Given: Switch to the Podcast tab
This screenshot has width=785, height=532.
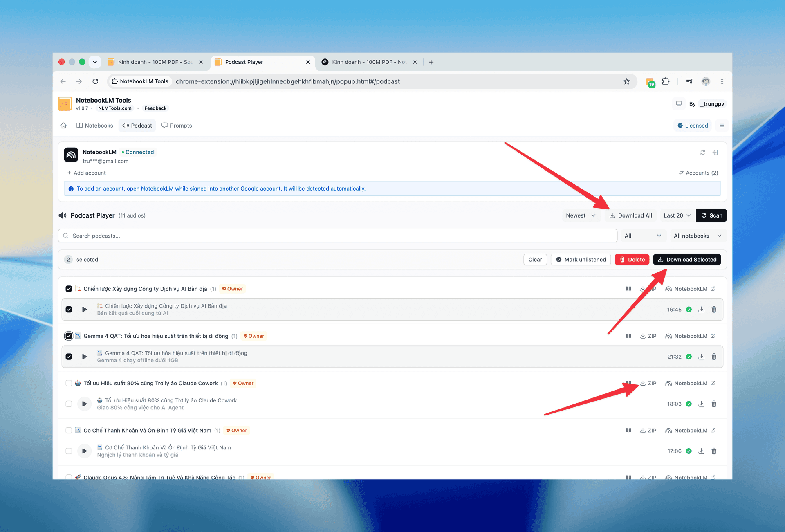Looking at the screenshot, I should point(137,126).
